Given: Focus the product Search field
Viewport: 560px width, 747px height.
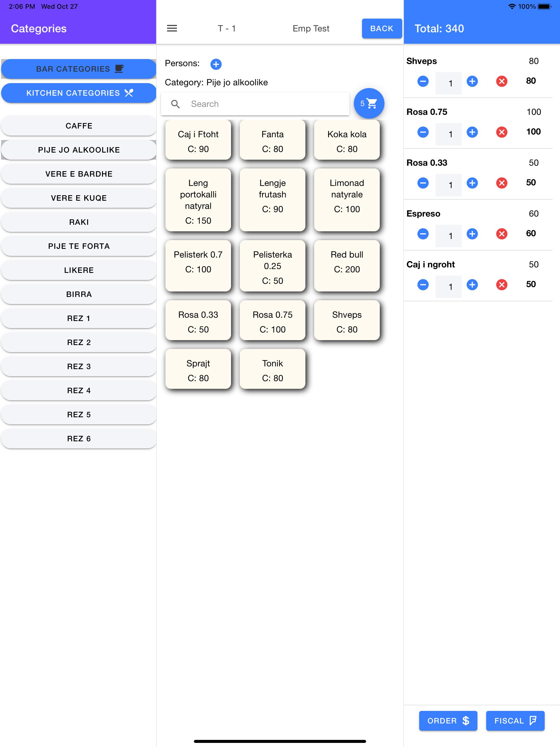Looking at the screenshot, I should click(x=255, y=104).
